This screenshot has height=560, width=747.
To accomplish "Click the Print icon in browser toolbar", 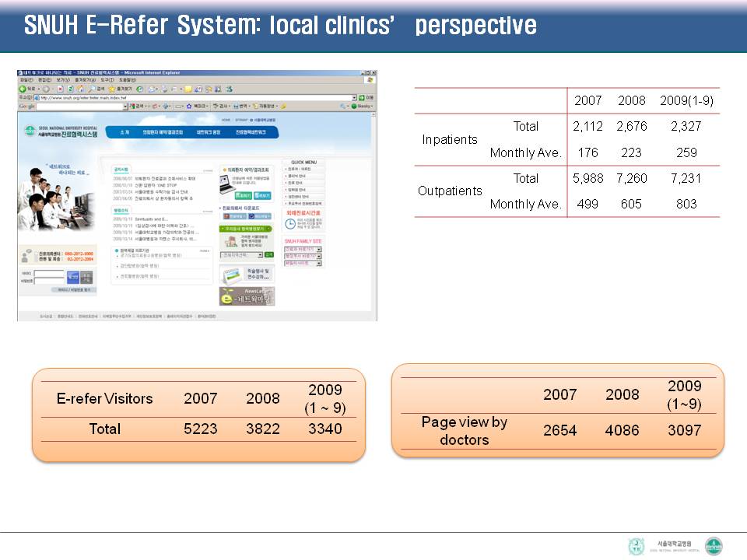I will (x=165, y=89).
